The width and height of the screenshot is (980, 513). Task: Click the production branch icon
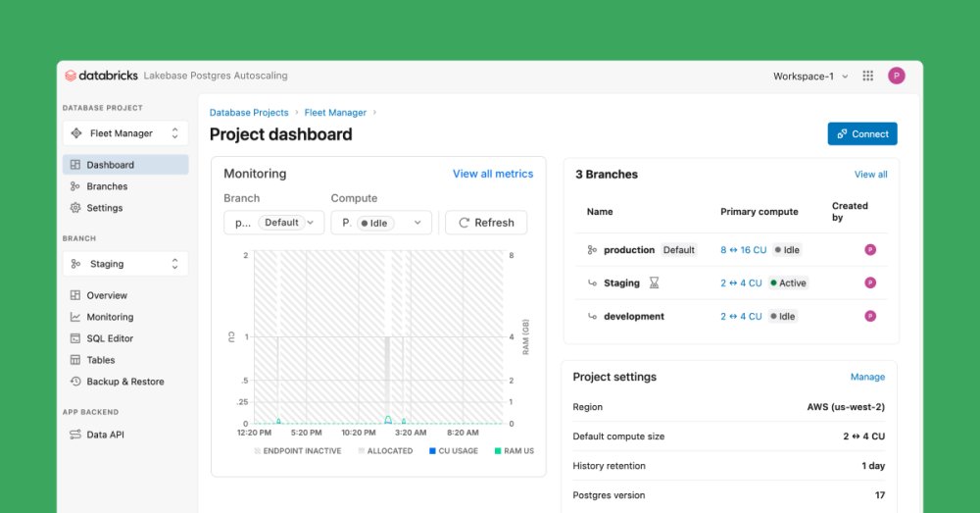592,249
